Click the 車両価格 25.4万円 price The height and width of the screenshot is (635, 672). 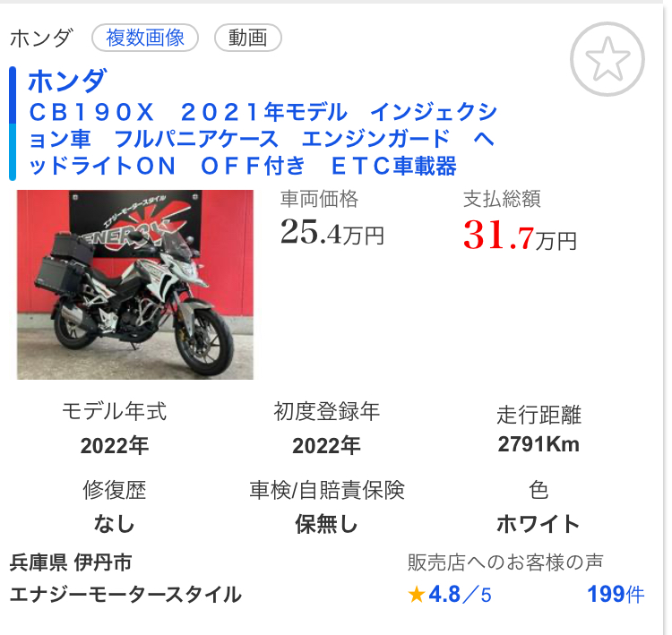tap(332, 233)
